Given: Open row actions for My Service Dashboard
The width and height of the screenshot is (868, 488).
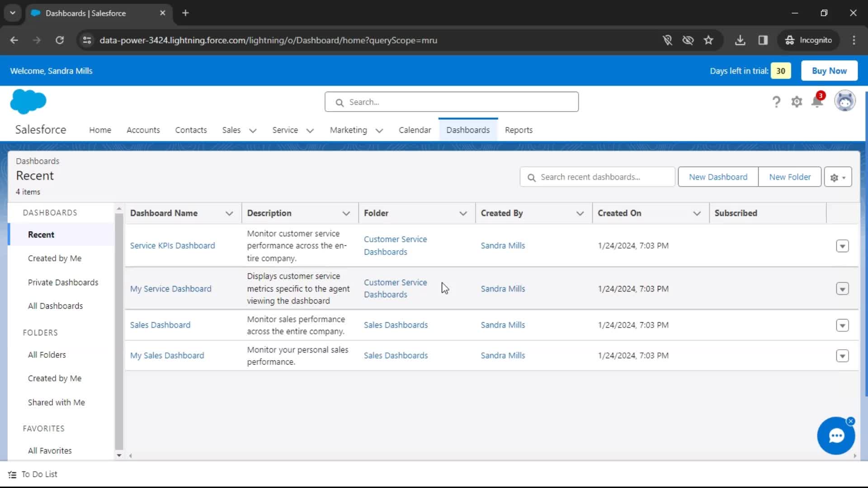Looking at the screenshot, I should coord(842,289).
